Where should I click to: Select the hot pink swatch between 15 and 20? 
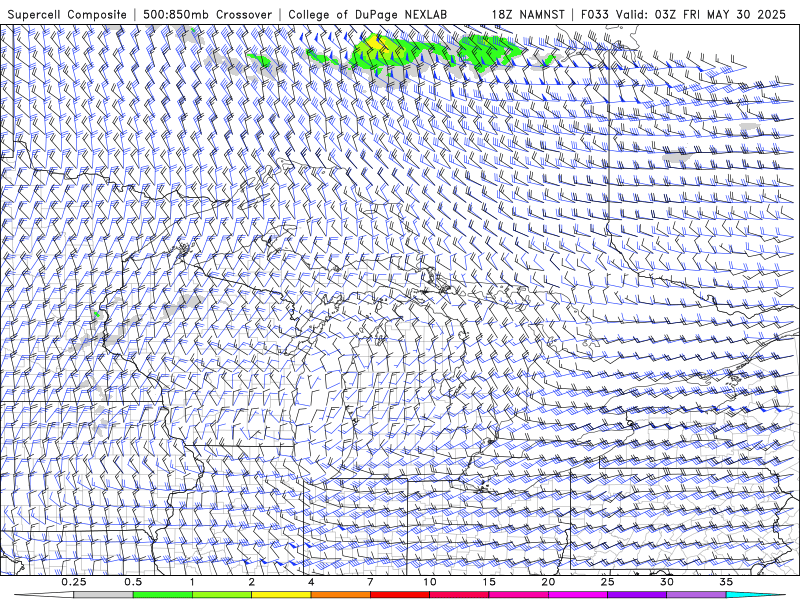coord(518,595)
